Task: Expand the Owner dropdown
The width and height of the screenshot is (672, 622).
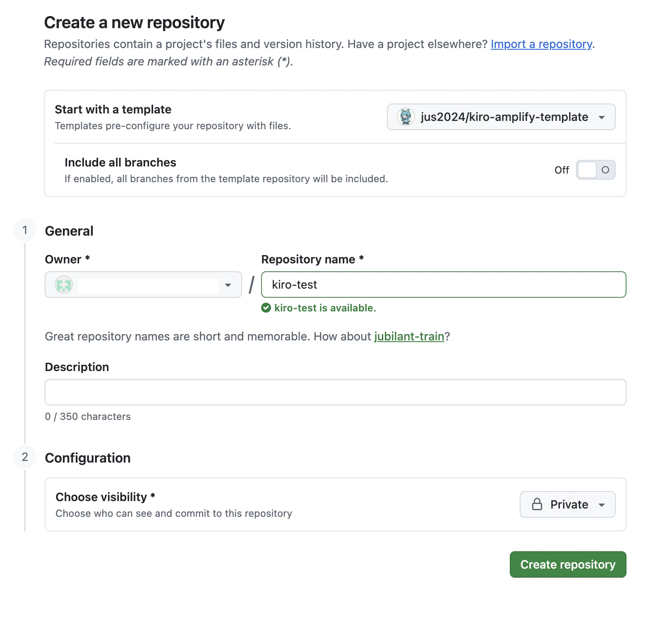Action: (x=143, y=285)
